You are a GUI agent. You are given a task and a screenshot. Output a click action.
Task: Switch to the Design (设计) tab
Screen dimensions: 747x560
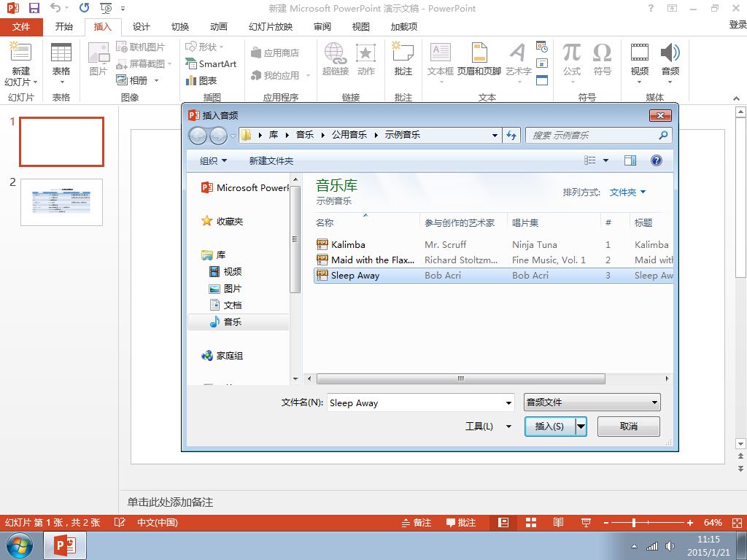point(141,27)
